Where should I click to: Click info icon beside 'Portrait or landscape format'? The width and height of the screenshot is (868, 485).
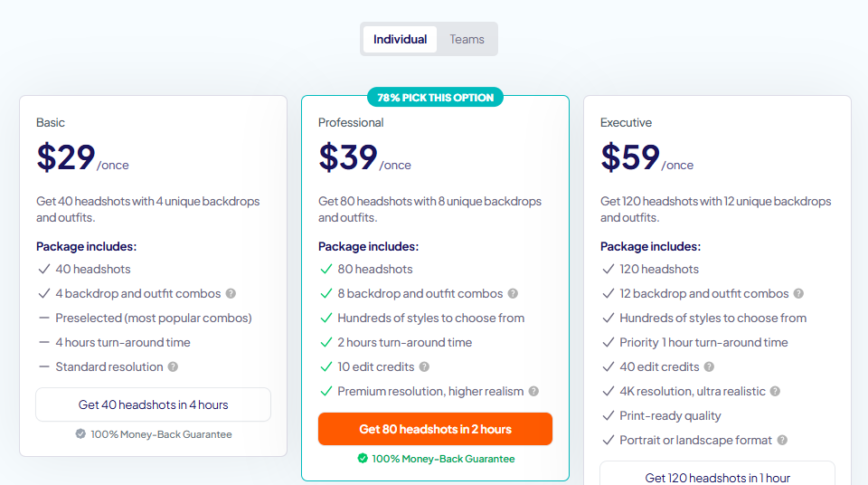[x=782, y=440]
